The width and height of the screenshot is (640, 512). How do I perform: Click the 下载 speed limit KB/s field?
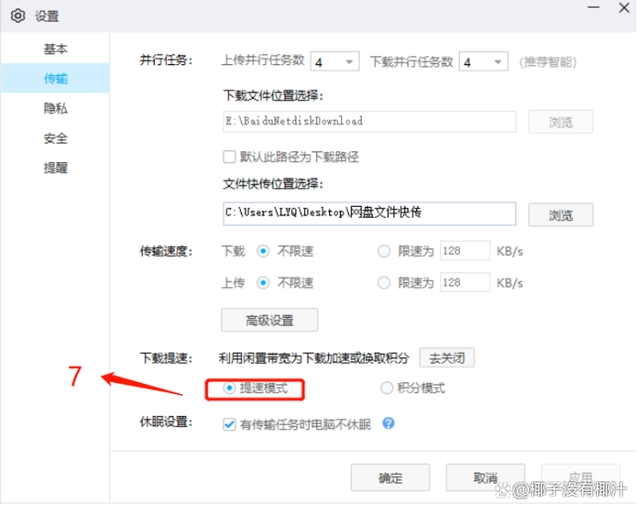pyautogui.click(x=465, y=251)
